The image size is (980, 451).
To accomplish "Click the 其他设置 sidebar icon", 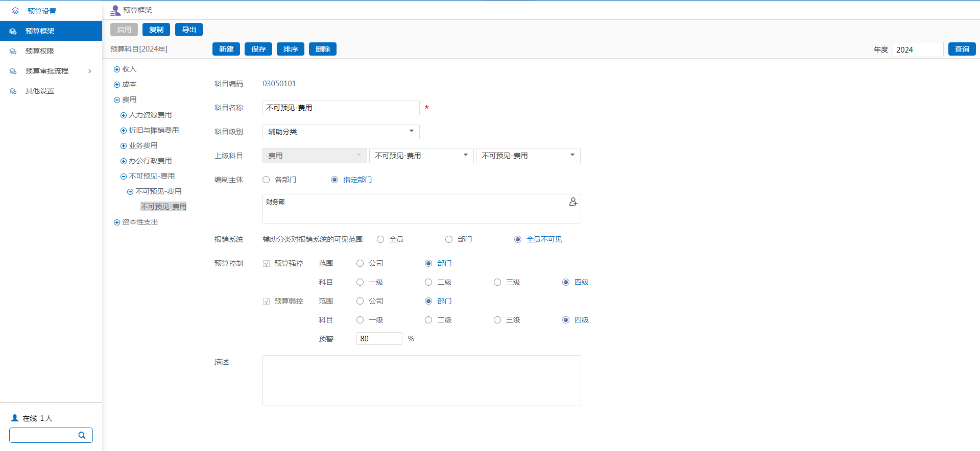I will pyautogui.click(x=13, y=91).
